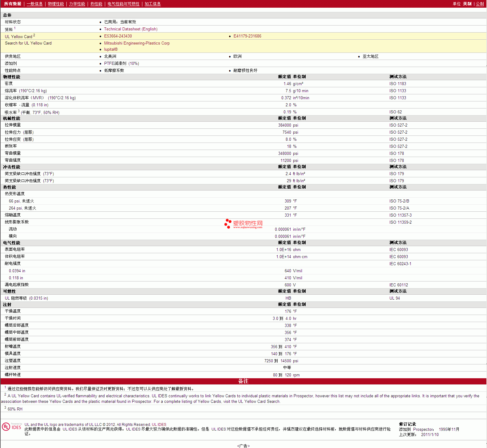The image size is (487, 448).
Task: Click the ISO 11357-3 test method
Action: coord(400,215)
